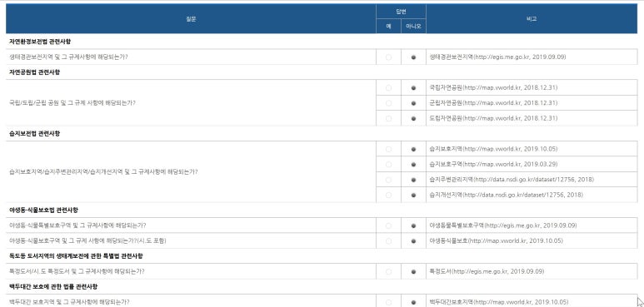Mark 아니오 for 습지주변관리지역 row
Screen dimensions: 644x307
[413, 180]
